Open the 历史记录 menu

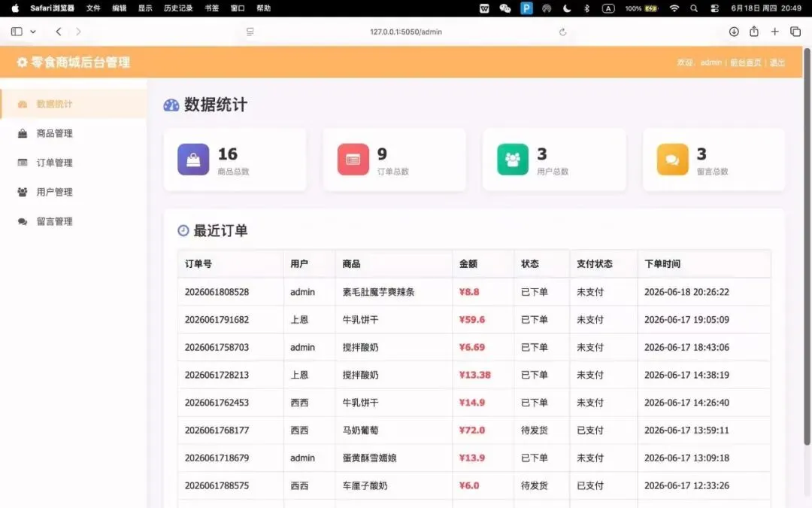click(178, 8)
